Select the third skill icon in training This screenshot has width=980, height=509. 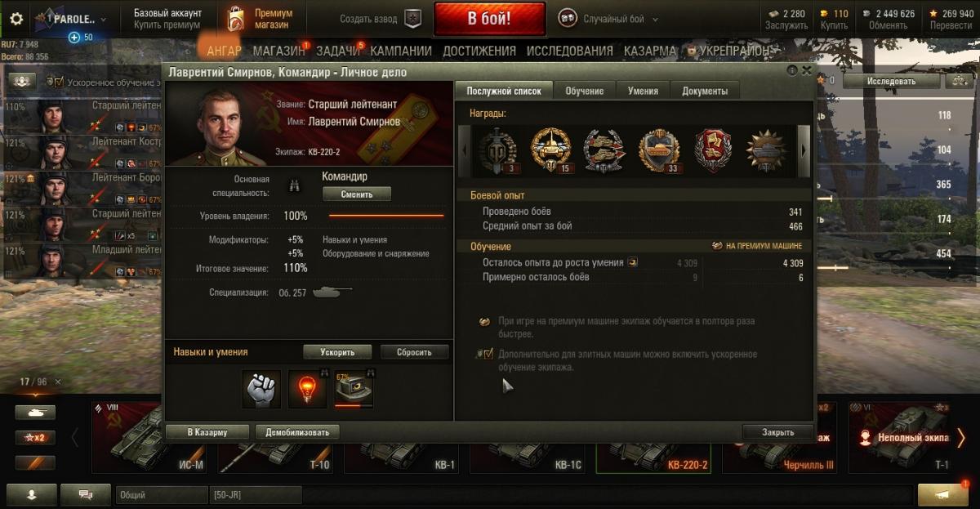tap(354, 389)
